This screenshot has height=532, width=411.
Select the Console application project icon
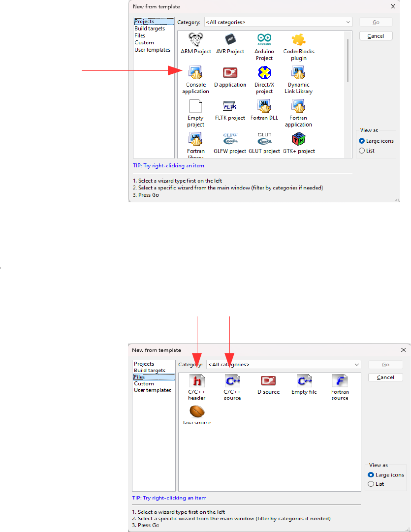(x=196, y=73)
